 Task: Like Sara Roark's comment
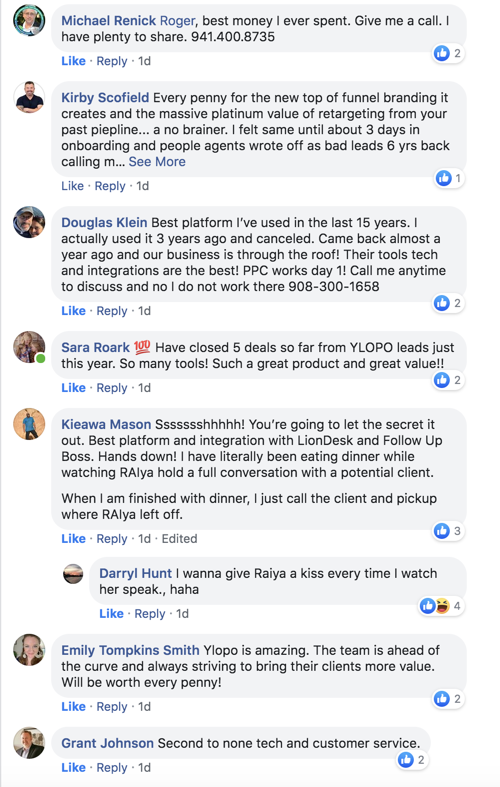[x=73, y=388]
